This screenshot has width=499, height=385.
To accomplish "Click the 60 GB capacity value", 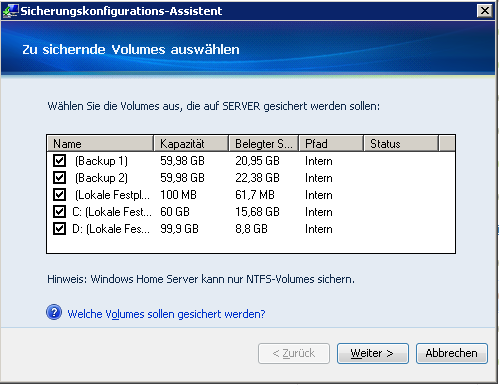I will pyautogui.click(x=175, y=212).
